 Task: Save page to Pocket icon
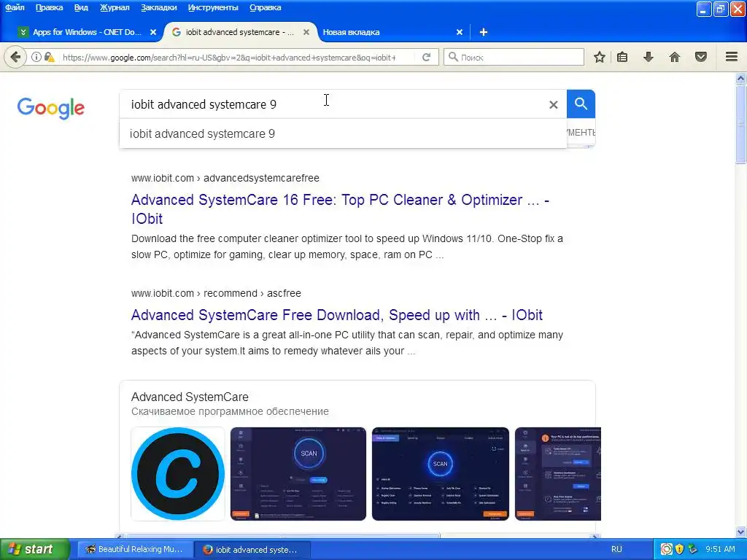pos(701,57)
